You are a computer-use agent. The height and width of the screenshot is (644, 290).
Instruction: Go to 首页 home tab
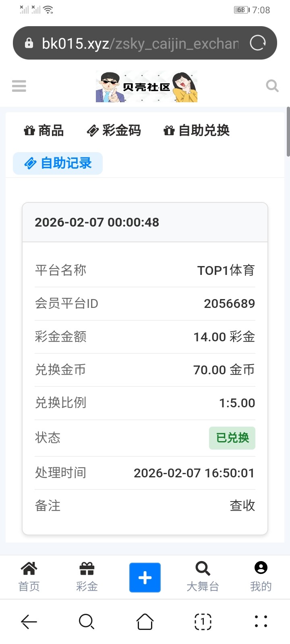point(29,577)
